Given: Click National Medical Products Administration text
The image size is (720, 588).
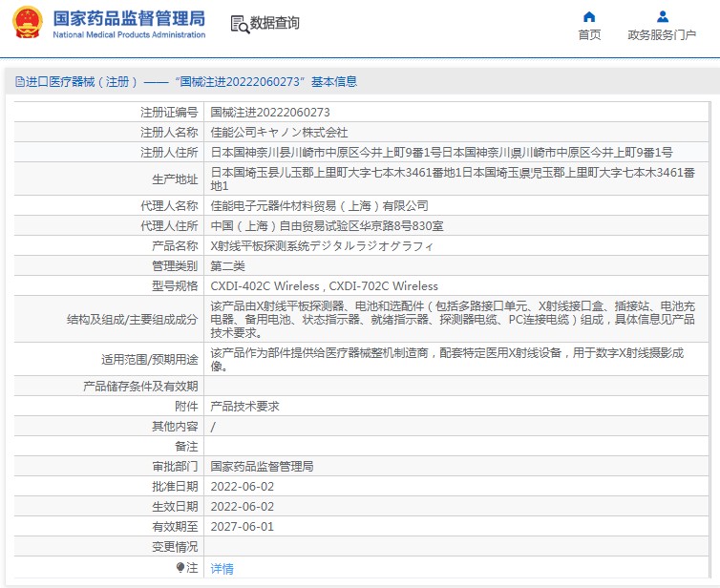Looking at the screenshot, I should tap(129, 35).
